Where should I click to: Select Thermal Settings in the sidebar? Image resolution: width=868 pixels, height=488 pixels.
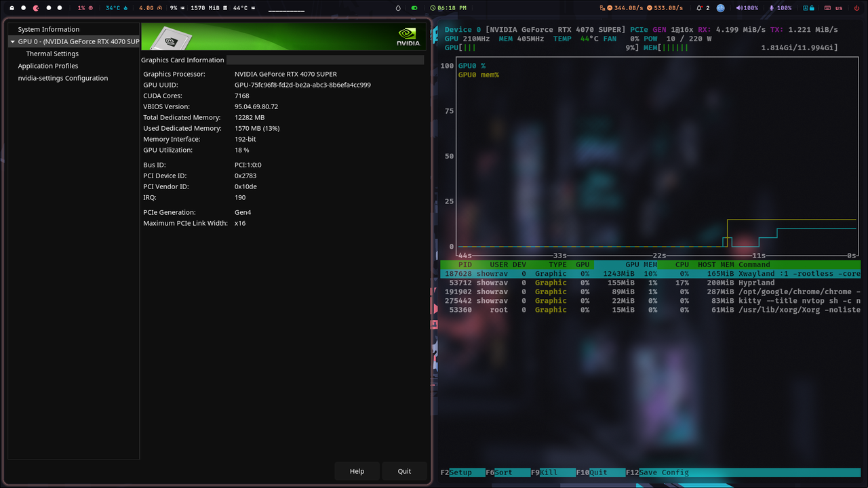pos(52,54)
